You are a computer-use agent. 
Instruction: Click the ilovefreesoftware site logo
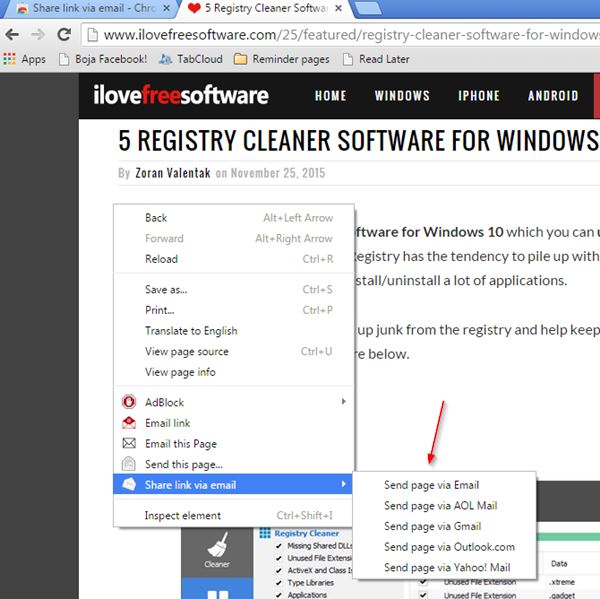coord(181,95)
